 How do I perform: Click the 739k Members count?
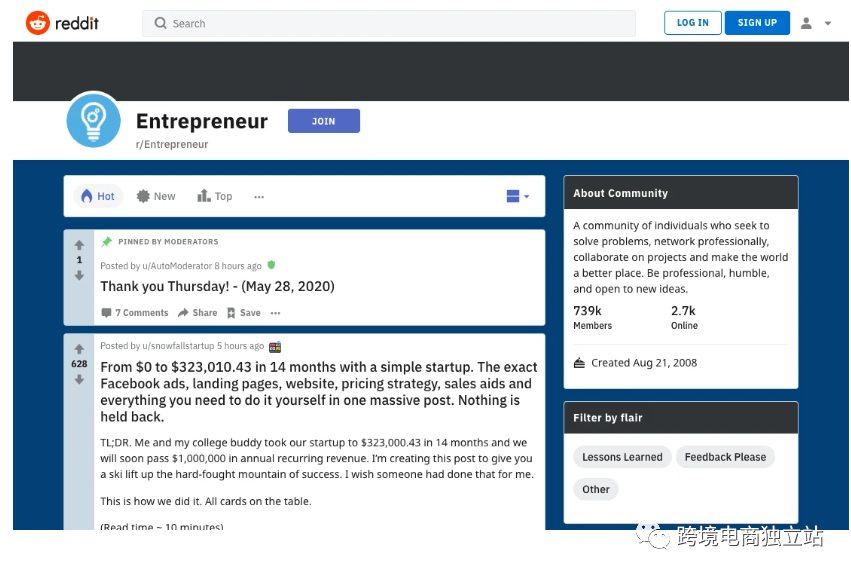592,317
